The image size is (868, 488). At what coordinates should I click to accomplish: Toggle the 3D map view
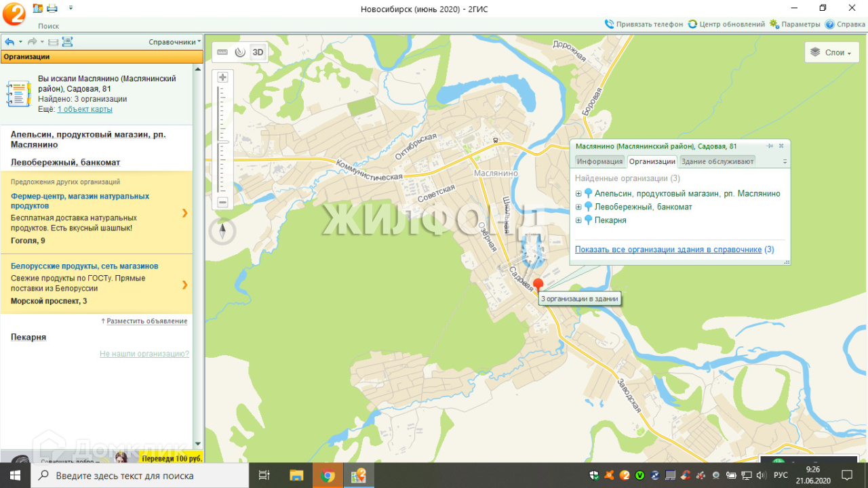pyautogui.click(x=257, y=52)
